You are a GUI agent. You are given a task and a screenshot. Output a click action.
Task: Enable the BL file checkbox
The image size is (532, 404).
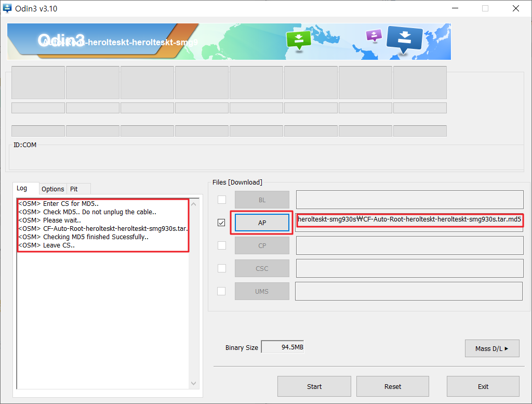[x=221, y=200]
